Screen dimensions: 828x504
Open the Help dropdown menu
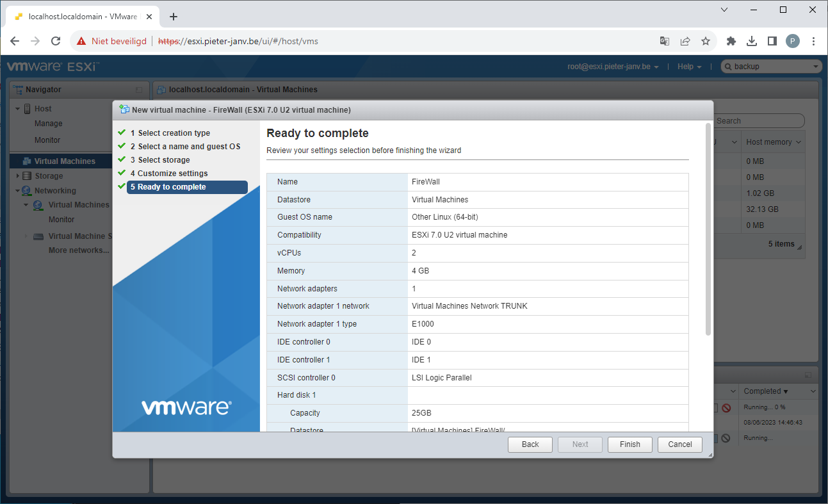click(x=689, y=67)
